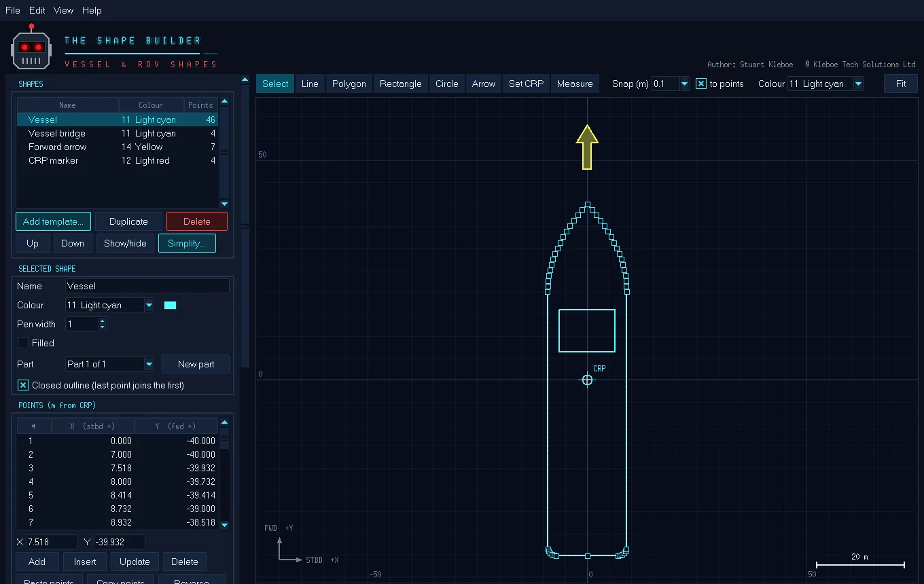Select the CRP marker shape row

tap(118, 161)
